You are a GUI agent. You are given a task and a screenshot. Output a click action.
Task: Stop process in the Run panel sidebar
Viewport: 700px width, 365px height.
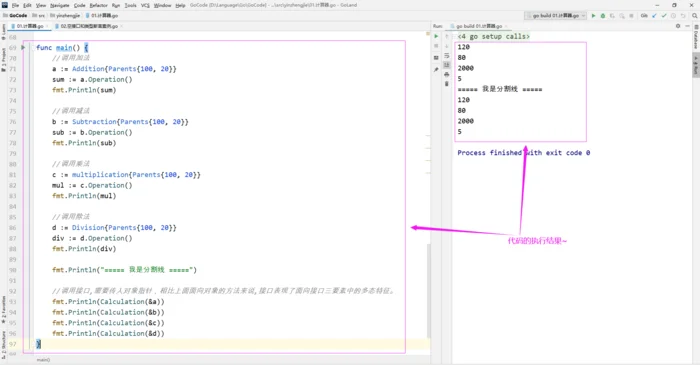pyautogui.click(x=436, y=46)
